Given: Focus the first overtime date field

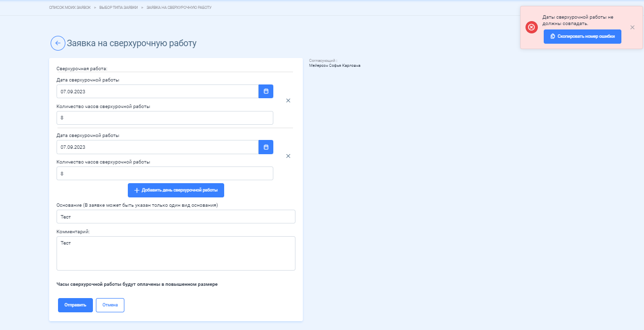Looking at the screenshot, I should point(158,91).
